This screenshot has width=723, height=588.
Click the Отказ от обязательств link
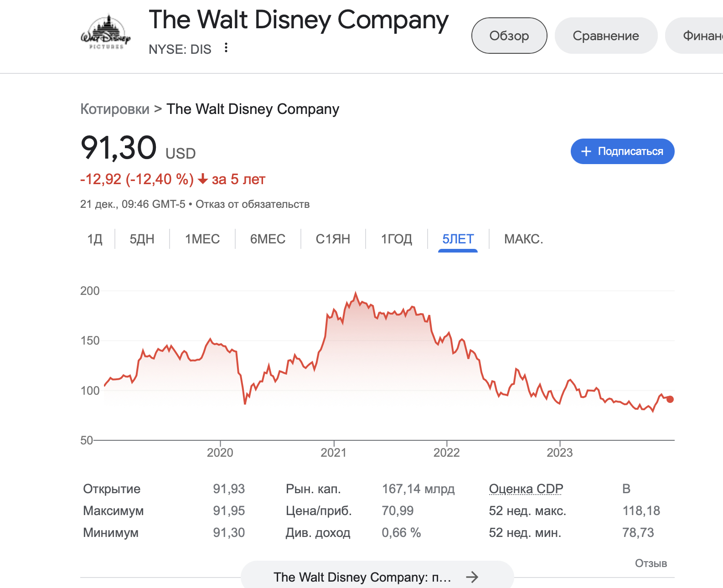[253, 204]
